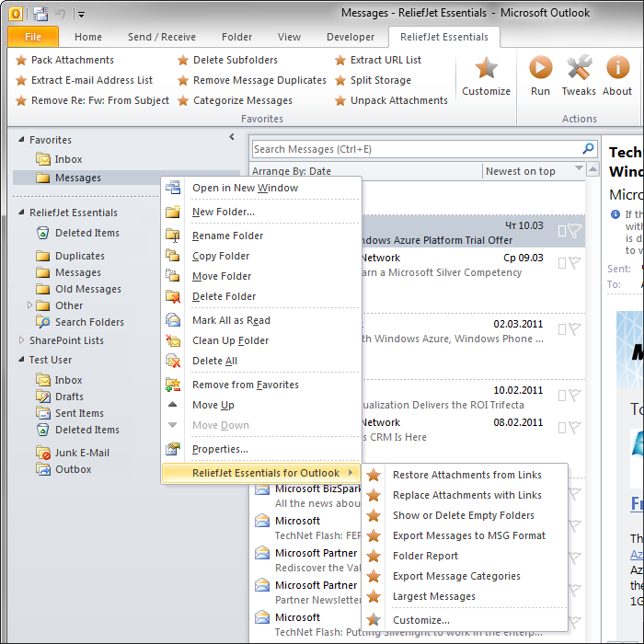Open Tweaks tools icon
Screen dimensions: 644x644
pos(579,67)
